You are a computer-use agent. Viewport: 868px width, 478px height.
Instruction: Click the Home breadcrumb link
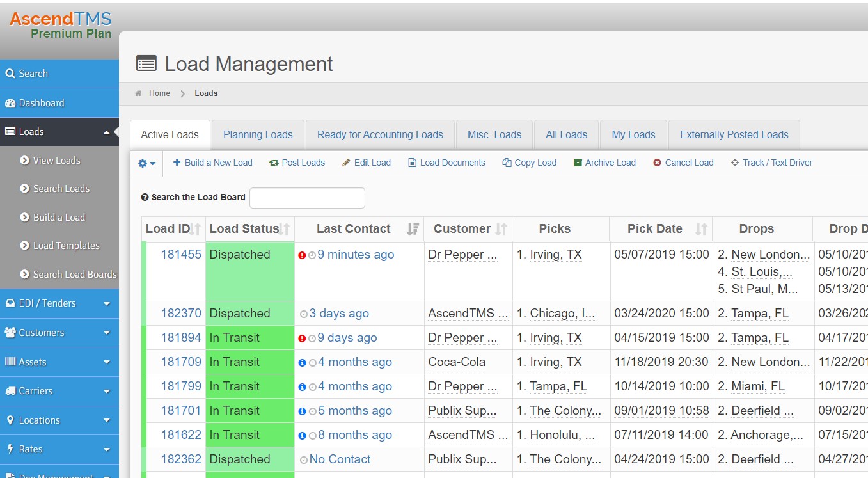pyautogui.click(x=159, y=93)
